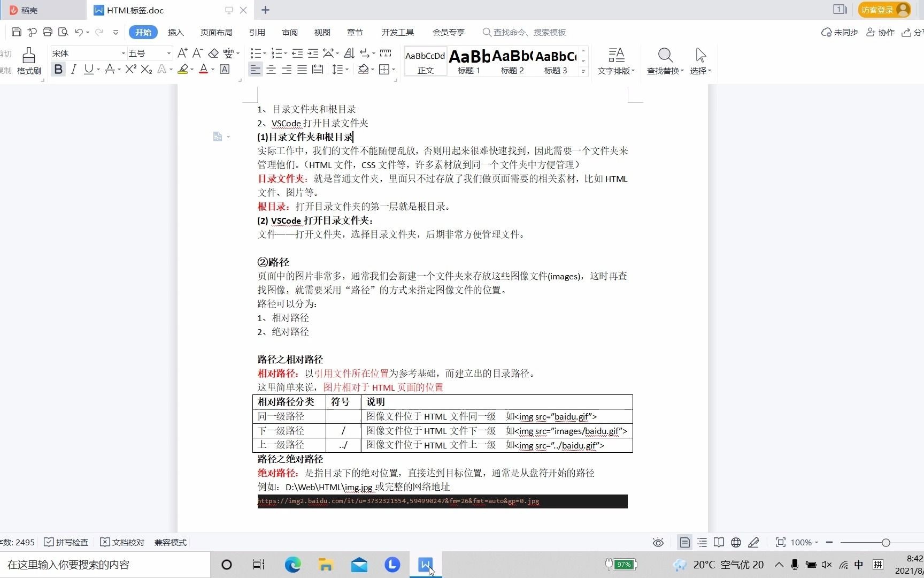Open the line spacing dropdown
Screen dimensions: 924x578
340,69
